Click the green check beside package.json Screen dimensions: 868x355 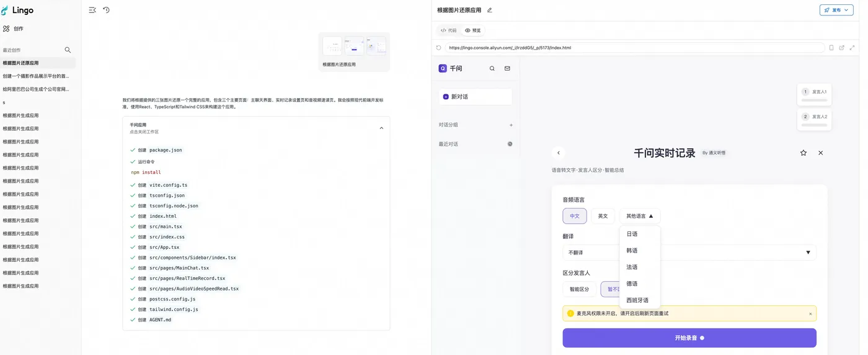pyautogui.click(x=133, y=150)
